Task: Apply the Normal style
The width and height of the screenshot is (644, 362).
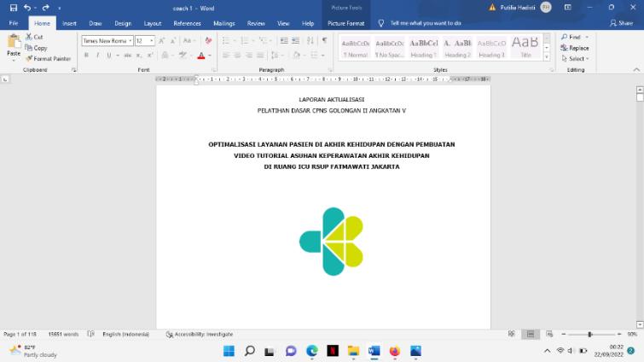Action: click(x=356, y=48)
